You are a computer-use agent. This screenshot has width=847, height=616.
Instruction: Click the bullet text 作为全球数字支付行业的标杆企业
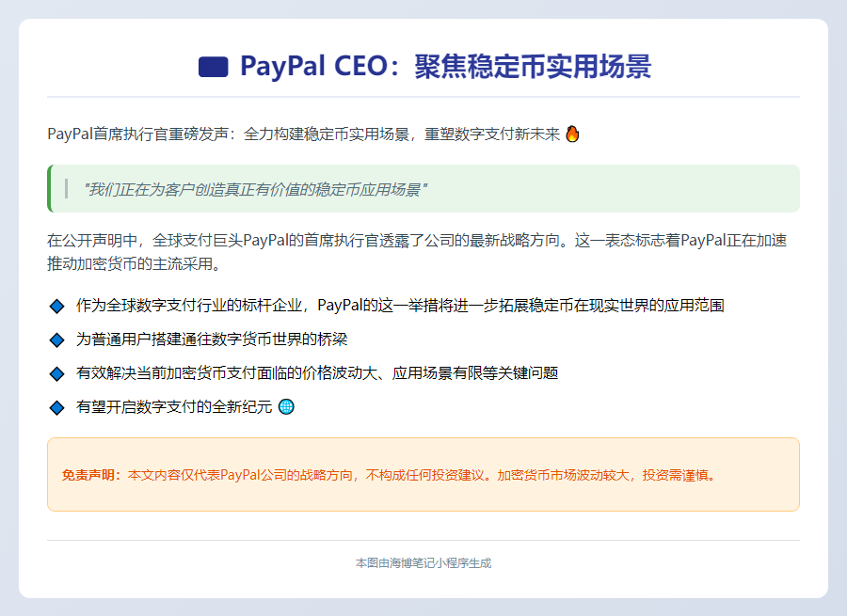[400, 306]
